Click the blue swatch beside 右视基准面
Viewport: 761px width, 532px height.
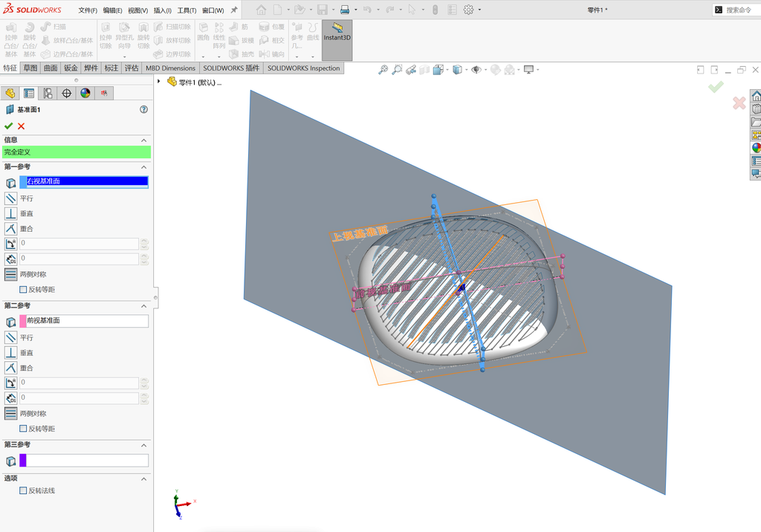23,181
